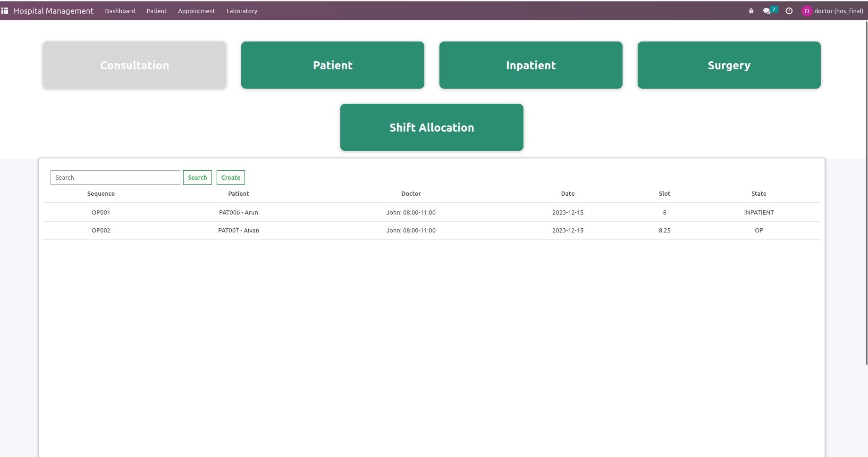Click date cell in OP001 row

pyautogui.click(x=568, y=212)
